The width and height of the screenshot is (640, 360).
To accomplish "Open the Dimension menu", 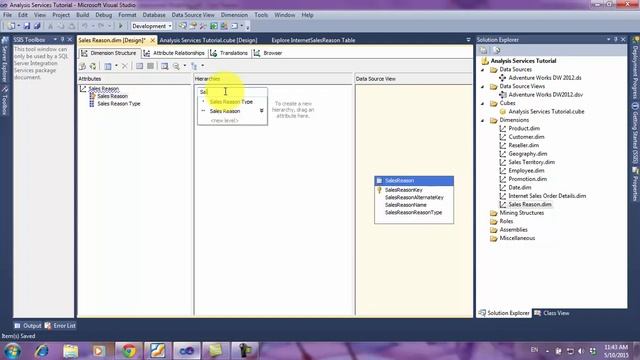I will pyautogui.click(x=234, y=15).
